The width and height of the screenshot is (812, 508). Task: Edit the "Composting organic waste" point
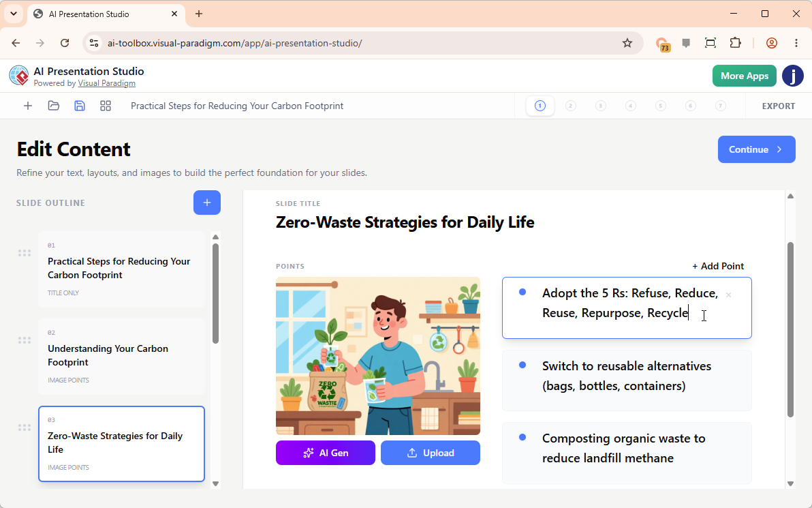627,453
